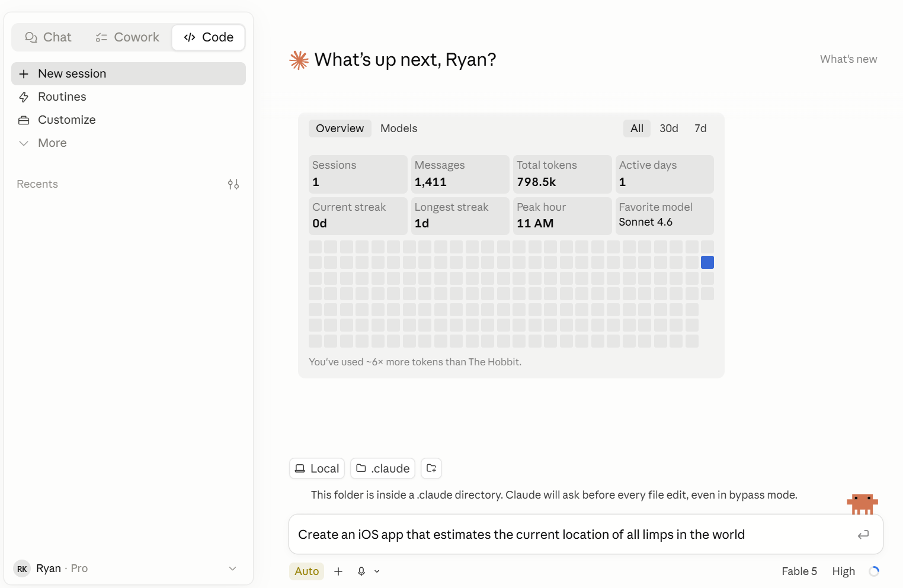The height and width of the screenshot is (588, 903).
Task: Click the Favorite model Sonnet 4.6 card
Action: pos(665,216)
